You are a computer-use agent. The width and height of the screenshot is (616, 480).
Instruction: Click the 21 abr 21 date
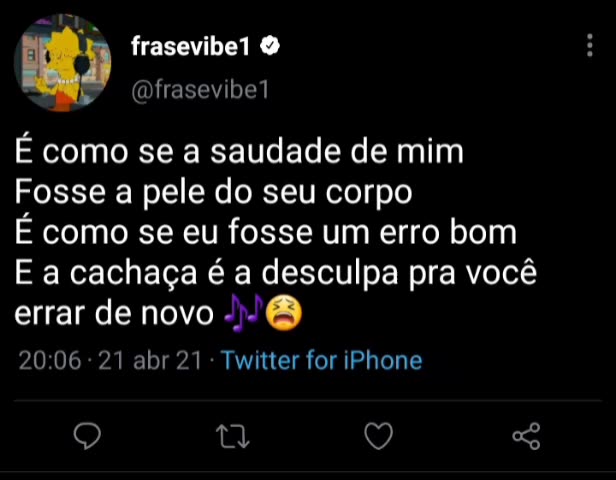[150, 361]
